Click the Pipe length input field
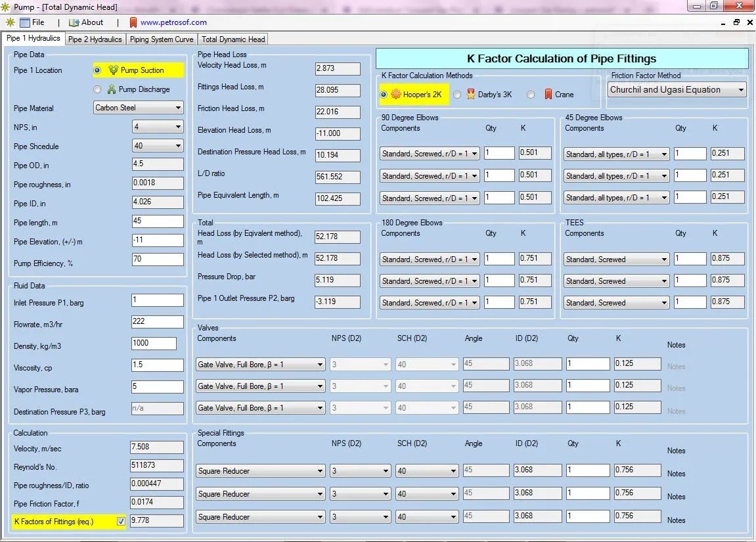 (x=158, y=221)
